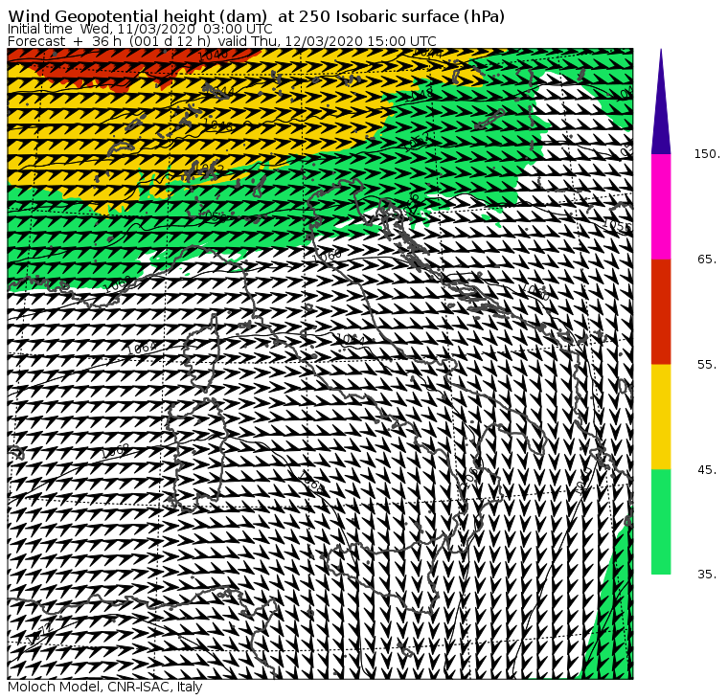This screenshot has width=728, height=700.
Task: Click the chart title 'Wind Geopotential height (dam)'
Action: [x=137, y=16]
